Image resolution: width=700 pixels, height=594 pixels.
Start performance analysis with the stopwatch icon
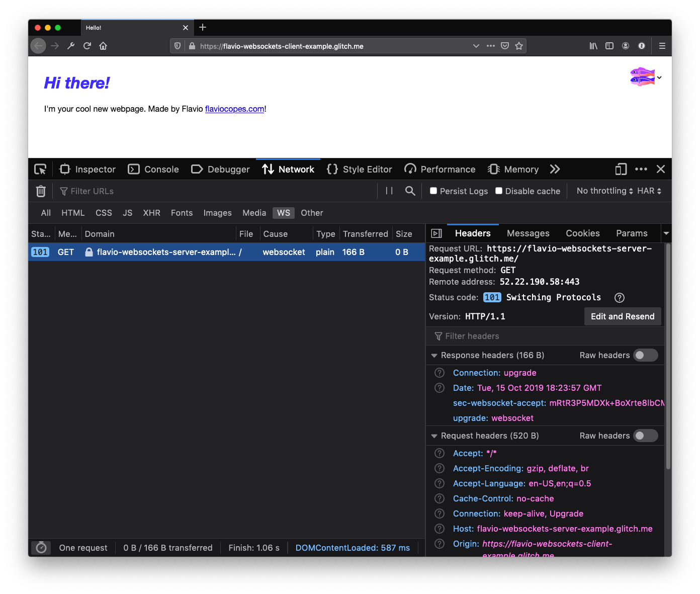[41, 548]
